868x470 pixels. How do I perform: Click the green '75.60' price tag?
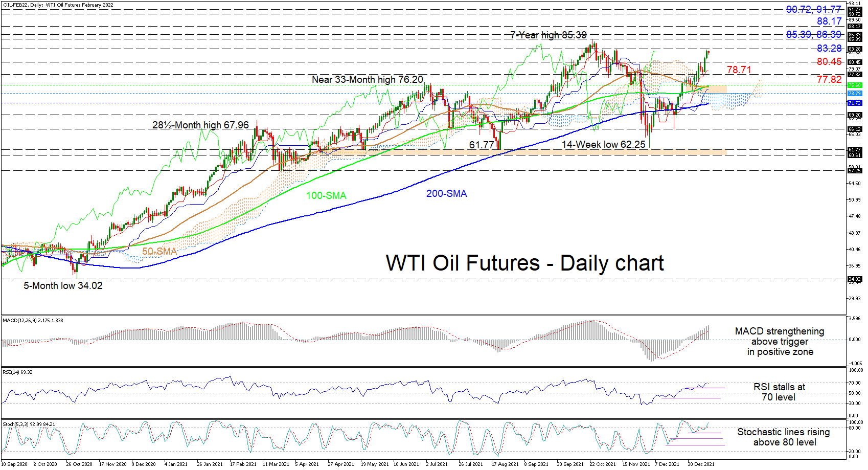click(855, 85)
